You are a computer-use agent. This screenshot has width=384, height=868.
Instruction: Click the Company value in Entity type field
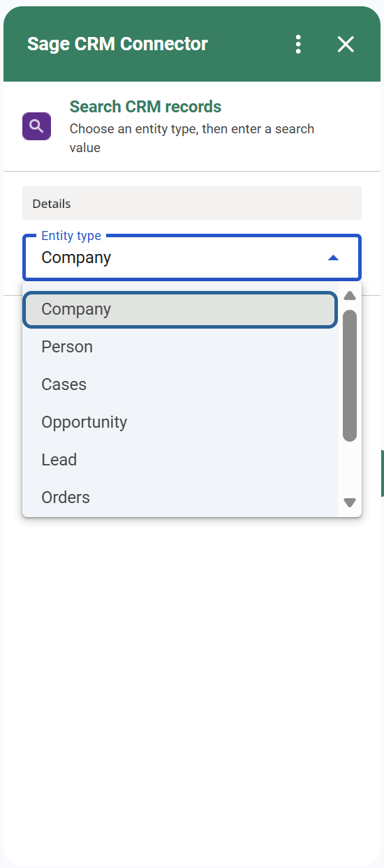tap(76, 257)
